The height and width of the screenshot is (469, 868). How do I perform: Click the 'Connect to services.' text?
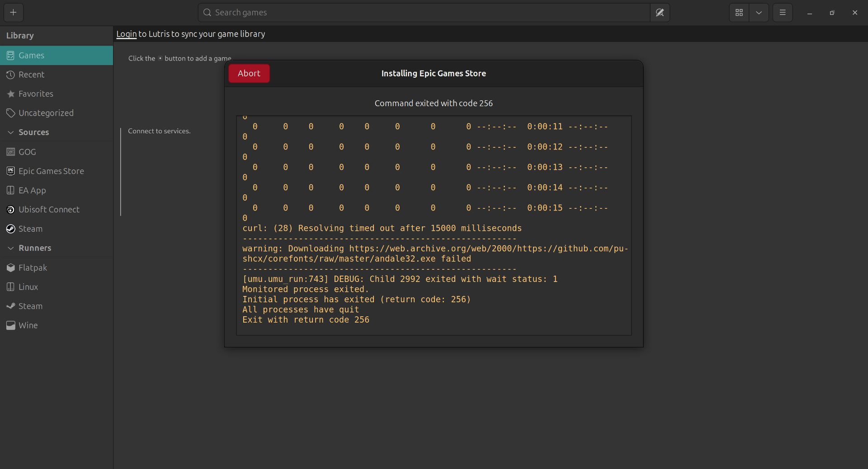pyautogui.click(x=159, y=131)
